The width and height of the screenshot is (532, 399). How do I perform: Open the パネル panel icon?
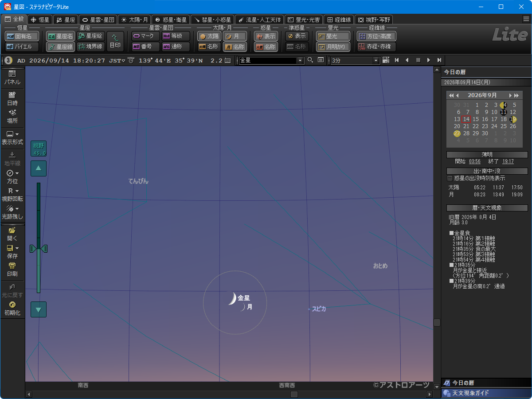coord(12,78)
